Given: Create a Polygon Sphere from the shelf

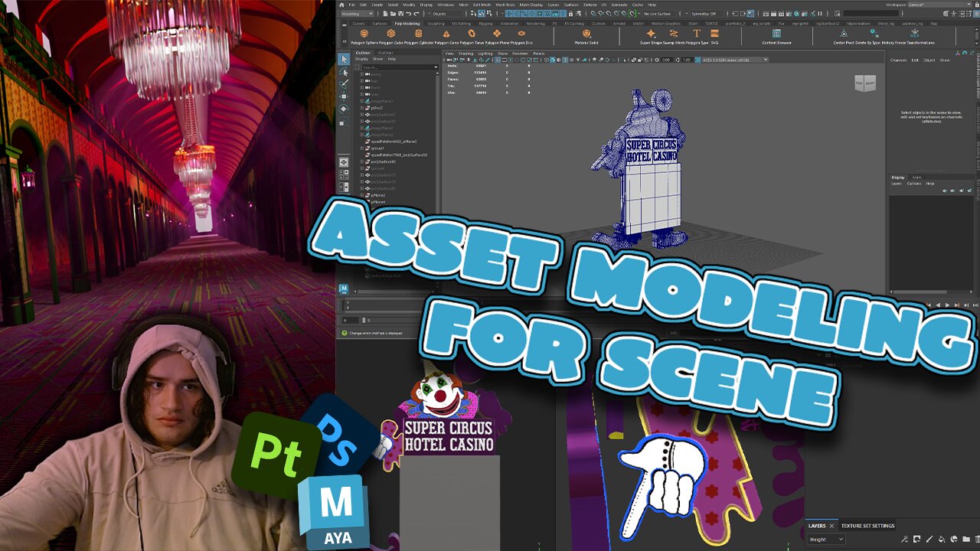Looking at the screenshot, I should (364, 33).
